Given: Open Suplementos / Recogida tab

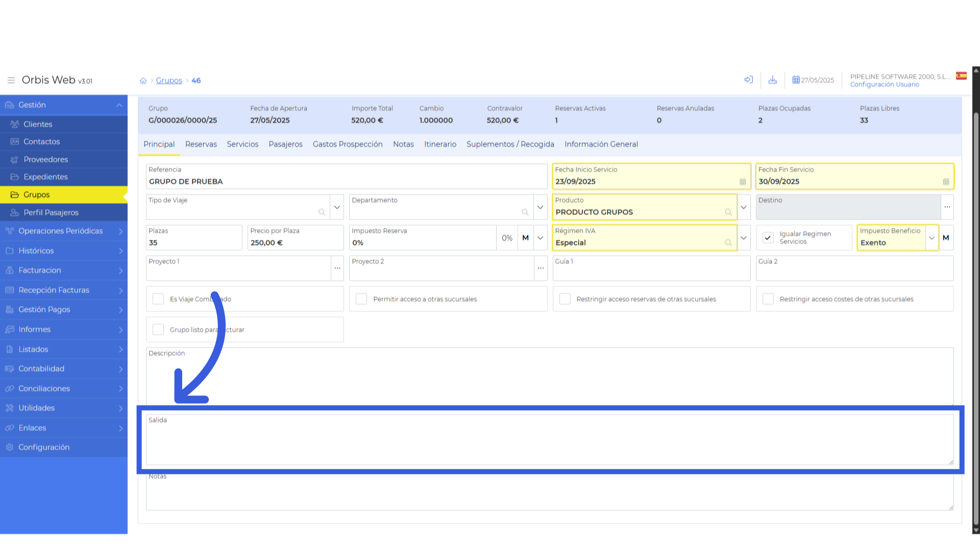Looking at the screenshot, I should [x=510, y=144].
